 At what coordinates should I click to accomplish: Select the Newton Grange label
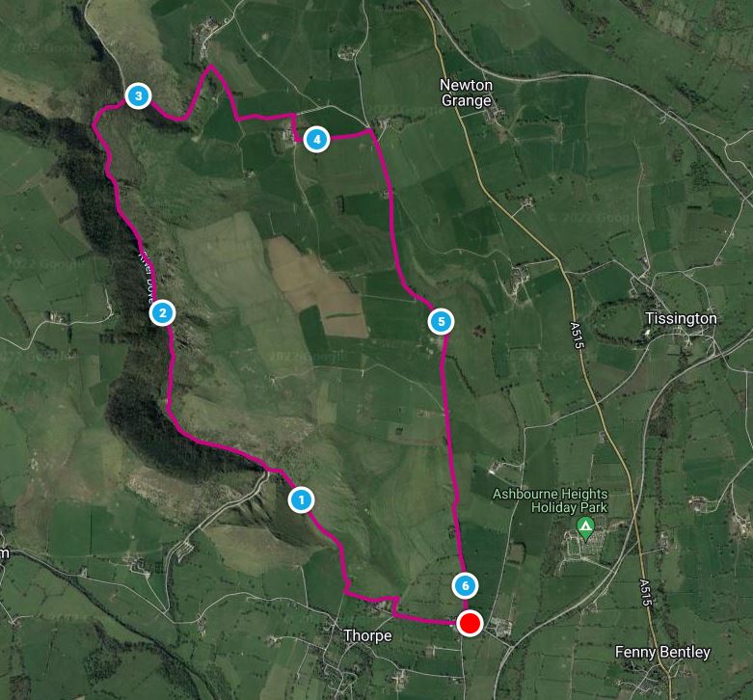tap(467, 93)
